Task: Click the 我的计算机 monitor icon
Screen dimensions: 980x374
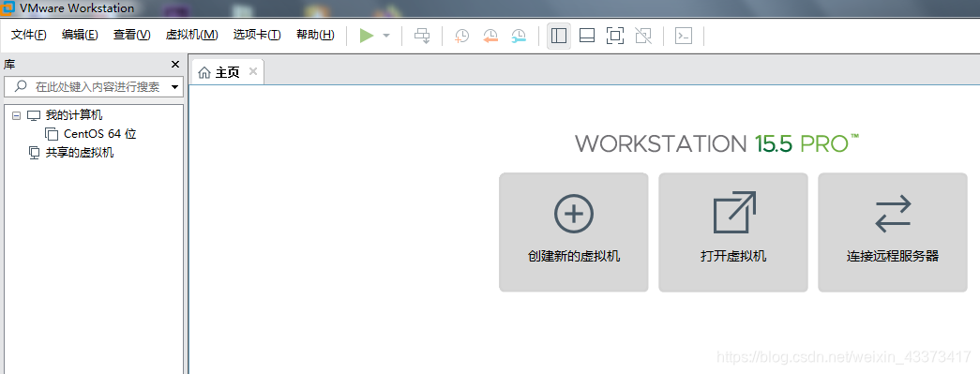Action: 33,115
